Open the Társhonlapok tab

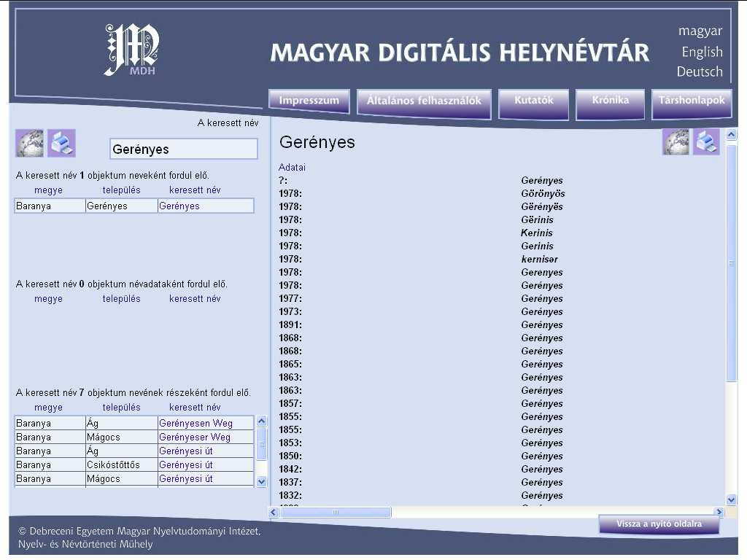pos(692,102)
